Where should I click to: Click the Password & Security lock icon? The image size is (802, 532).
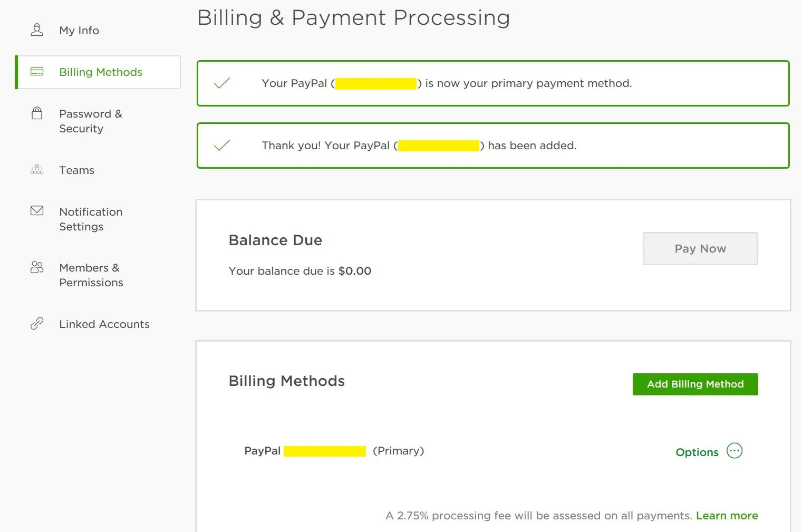[x=37, y=113]
